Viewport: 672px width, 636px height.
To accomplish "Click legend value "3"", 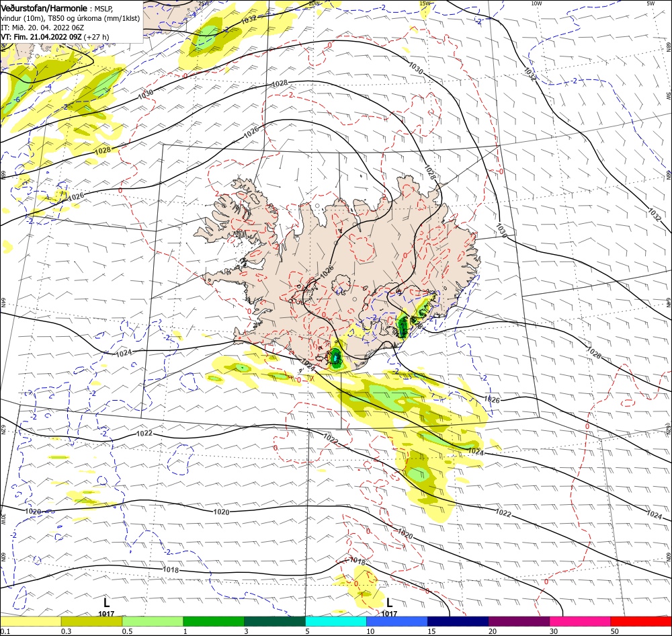I will [x=246, y=631].
